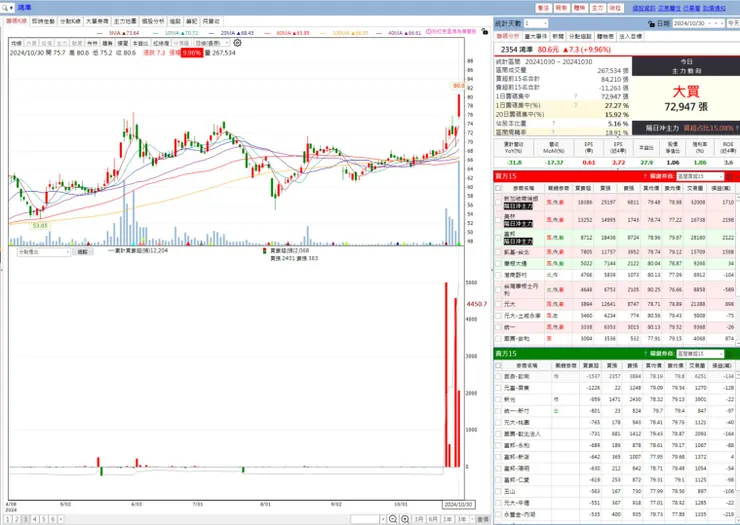Click the pink info icon above the chart
Image resolution: width=740 pixels, height=525 pixels.
429,32
